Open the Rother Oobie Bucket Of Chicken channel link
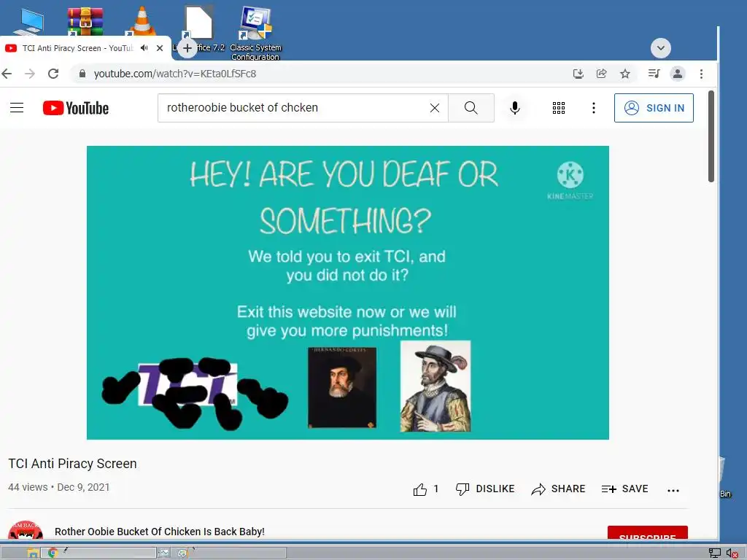The height and width of the screenshot is (560, 747). 160,532
